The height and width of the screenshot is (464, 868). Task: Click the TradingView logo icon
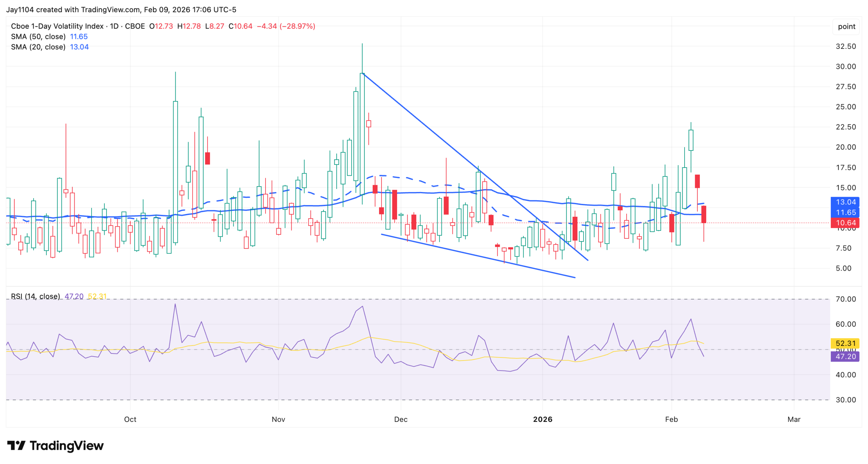click(x=16, y=445)
